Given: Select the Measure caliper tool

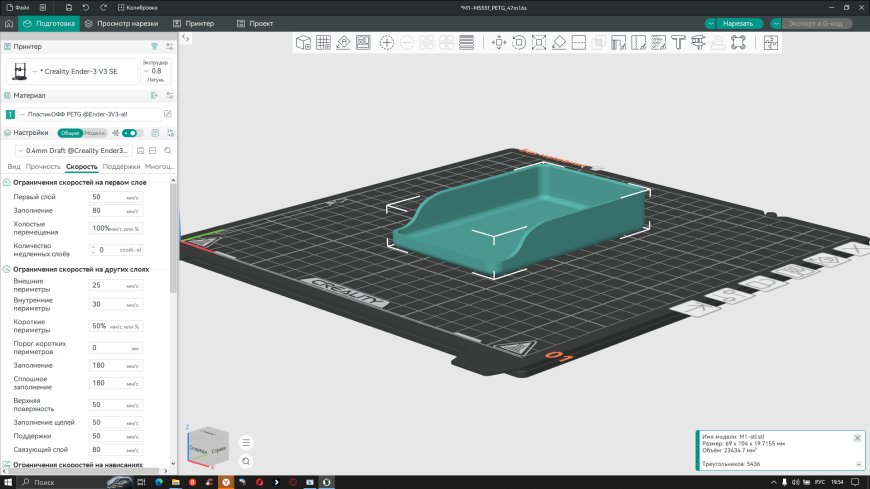Looking at the screenshot, I should (x=698, y=43).
